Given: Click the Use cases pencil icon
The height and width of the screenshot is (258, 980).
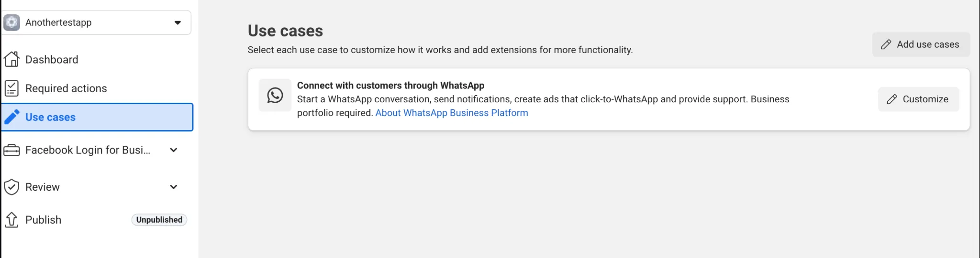Looking at the screenshot, I should 12,117.
